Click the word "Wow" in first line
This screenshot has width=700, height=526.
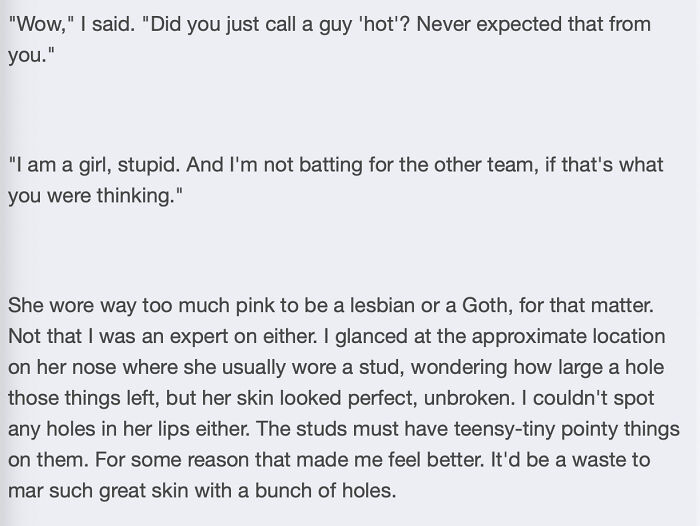click(x=38, y=24)
